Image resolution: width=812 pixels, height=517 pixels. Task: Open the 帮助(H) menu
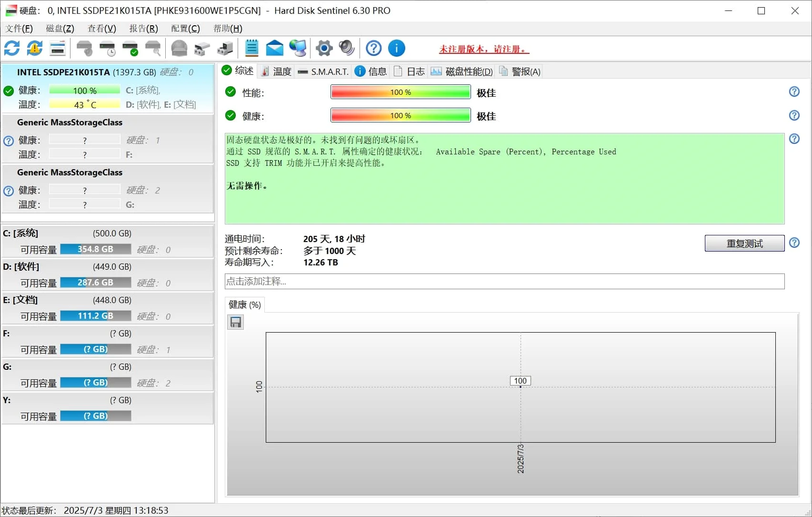tap(228, 29)
